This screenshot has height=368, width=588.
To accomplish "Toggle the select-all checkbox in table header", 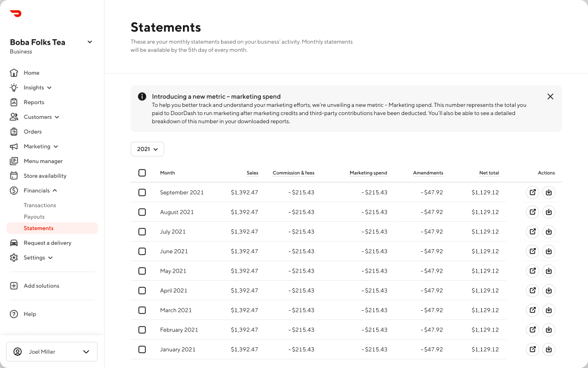I will (142, 173).
